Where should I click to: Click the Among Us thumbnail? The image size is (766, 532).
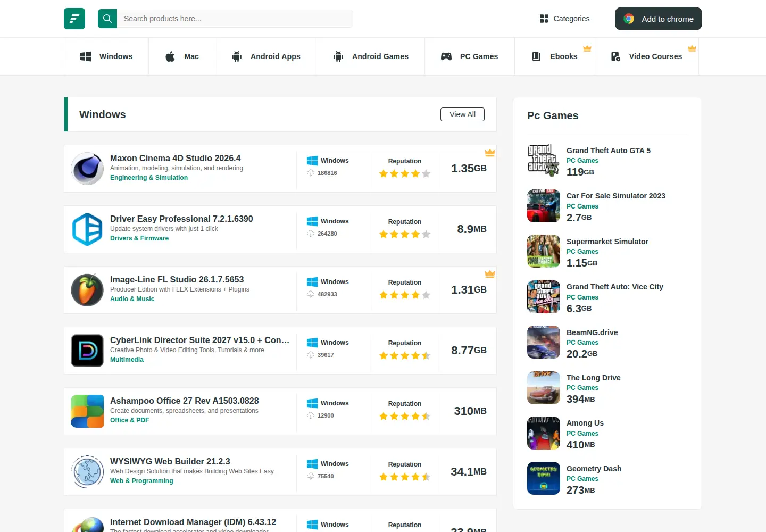[544, 433]
